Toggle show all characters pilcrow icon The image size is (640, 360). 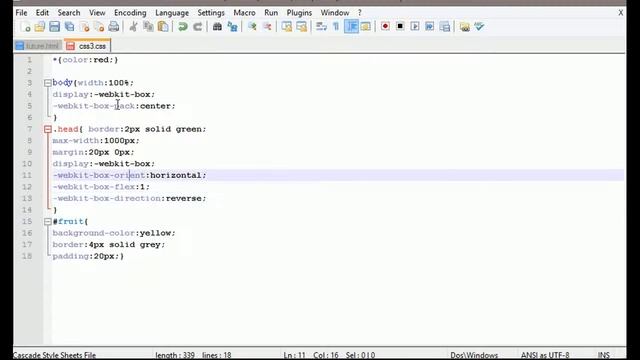pos(336,27)
